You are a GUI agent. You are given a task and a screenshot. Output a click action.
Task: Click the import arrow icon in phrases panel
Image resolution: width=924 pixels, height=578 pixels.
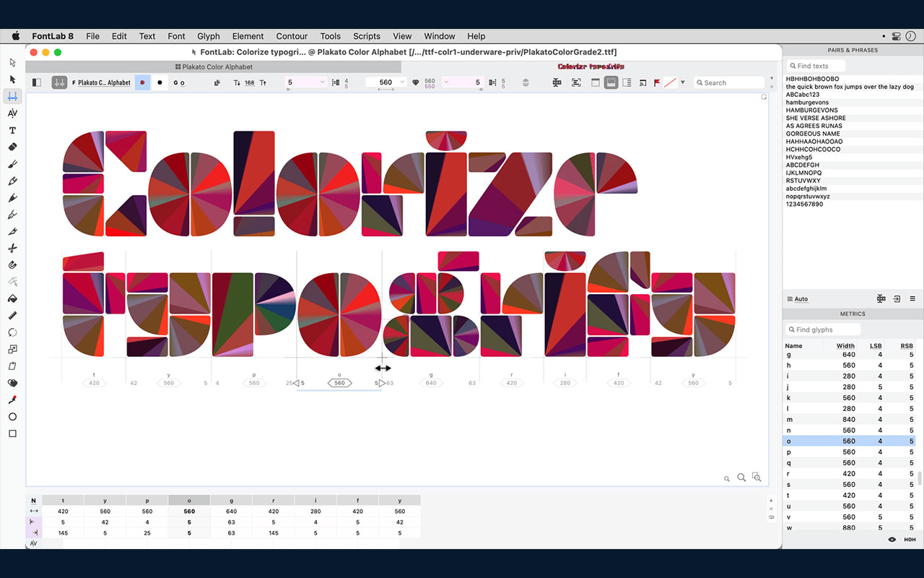click(897, 299)
